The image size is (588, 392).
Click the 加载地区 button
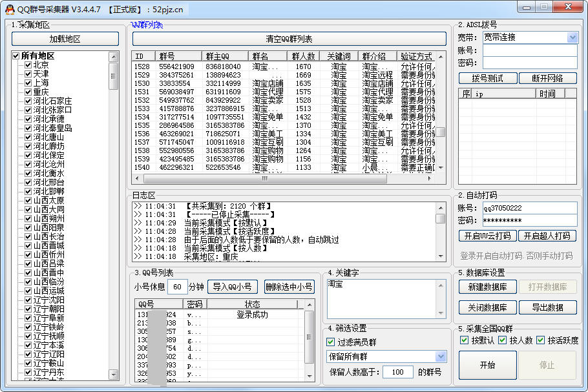point(65,39)
